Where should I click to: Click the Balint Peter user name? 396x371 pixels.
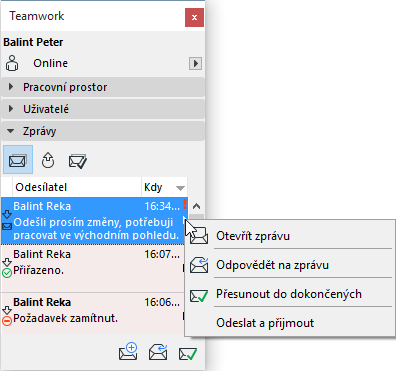pyautogui.click(x=33, y=42)
